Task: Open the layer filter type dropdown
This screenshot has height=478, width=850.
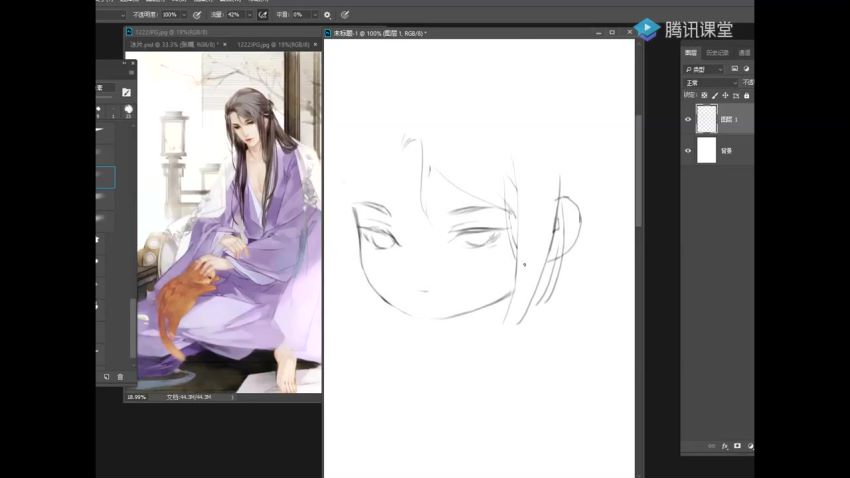Action: point(704,69)
